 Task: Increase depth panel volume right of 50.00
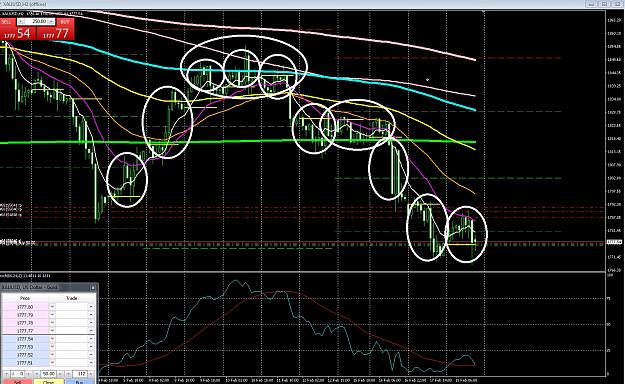(x=61, y=374)
